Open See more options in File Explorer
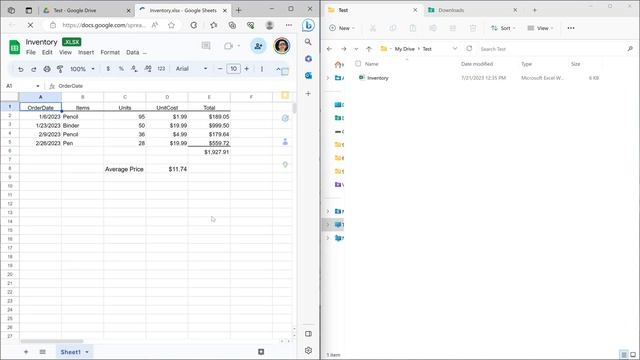Screen dimensions: 640x360 click(571, 28)
